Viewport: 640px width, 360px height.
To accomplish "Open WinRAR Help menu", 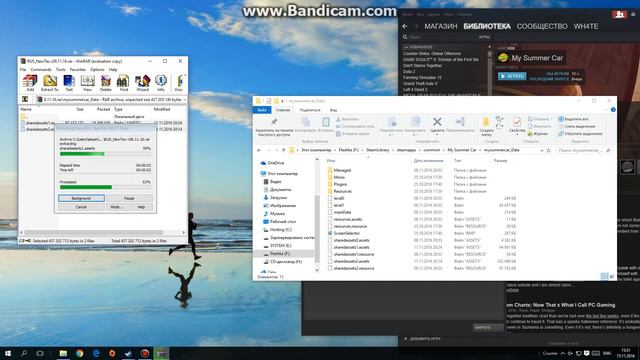I will (113, 69).
